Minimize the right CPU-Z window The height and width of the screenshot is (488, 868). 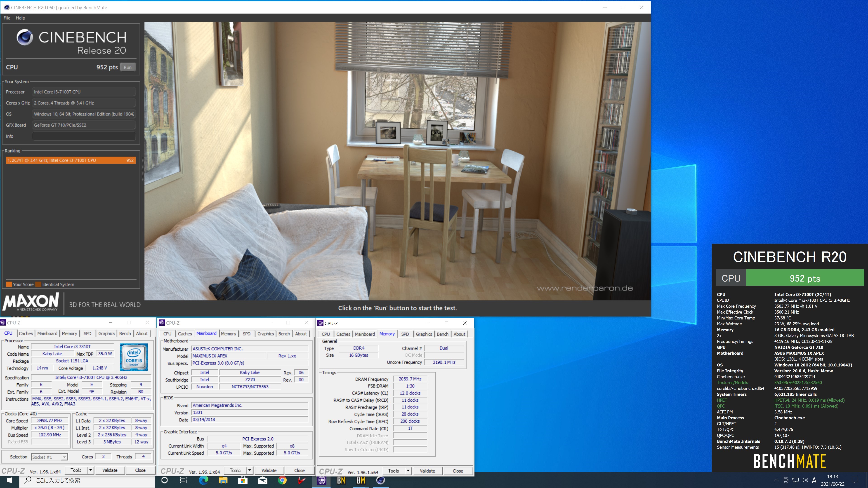428,323
